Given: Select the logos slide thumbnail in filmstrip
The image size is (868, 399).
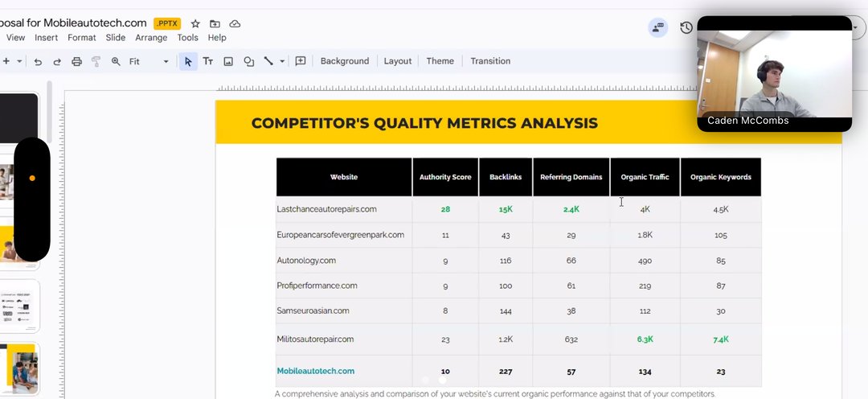Looking at the screenshot, I should [18, 306].
